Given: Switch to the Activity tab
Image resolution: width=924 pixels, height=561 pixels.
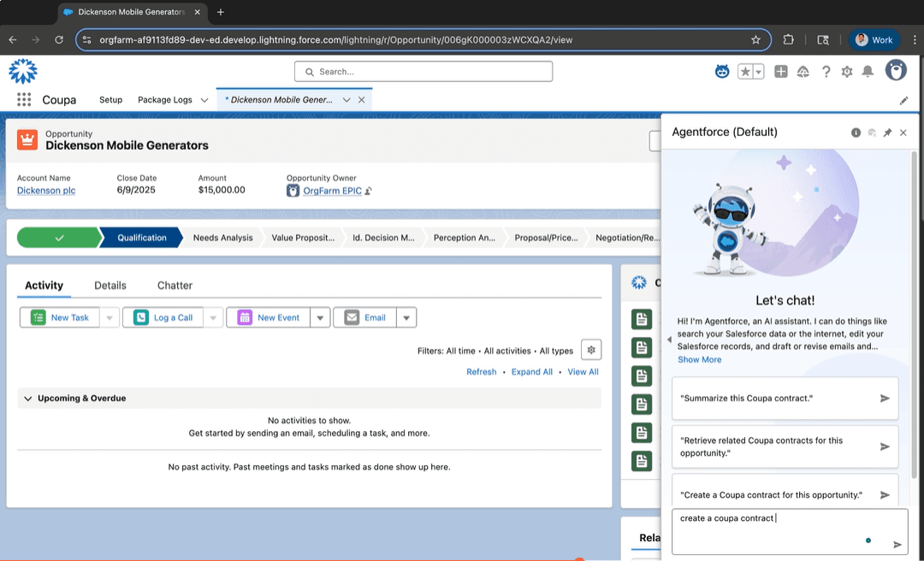Looking at the screenshot, I should [44, 286].
